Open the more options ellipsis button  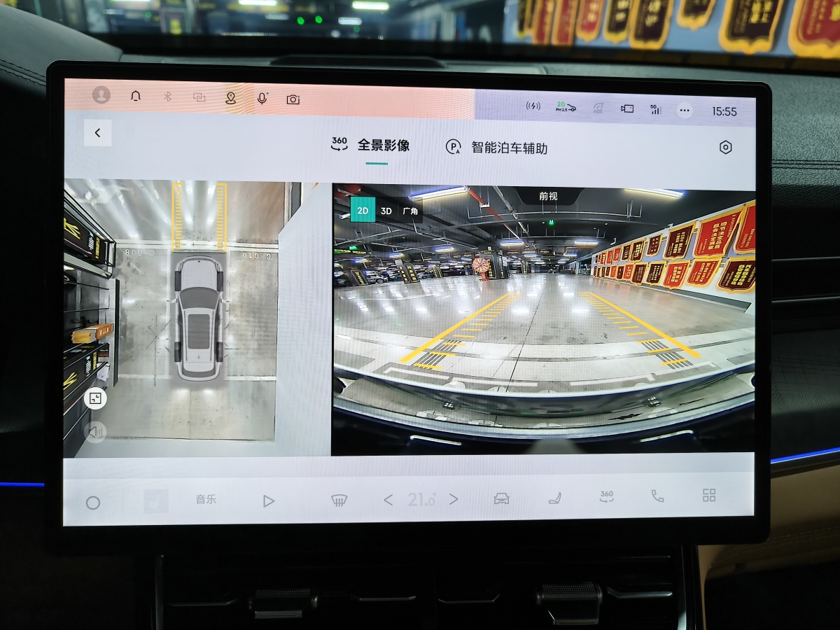click(x=685, y=111)
